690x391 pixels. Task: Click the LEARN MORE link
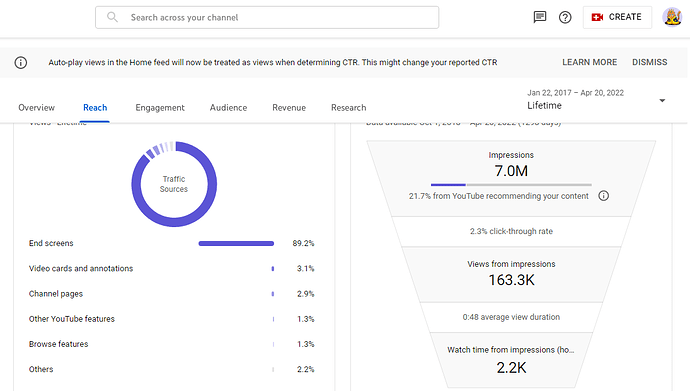pos(589,62)
